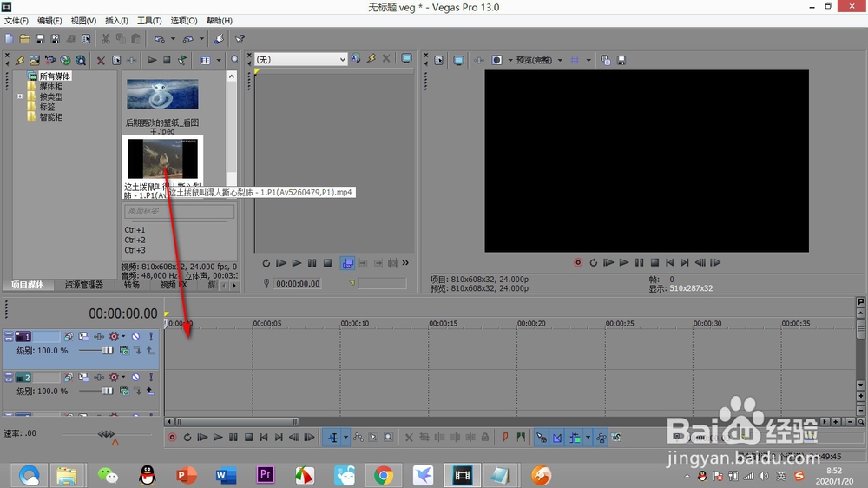Viewport: 868px width, 488px height.
Task: Start recording in video preview panel
Action: [x=578, y=262]
